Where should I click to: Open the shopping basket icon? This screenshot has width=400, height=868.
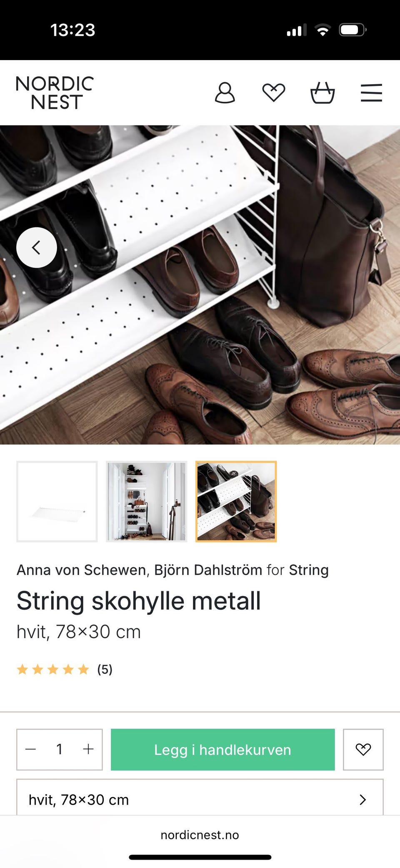pyautogui.click(x=322, y=93)
